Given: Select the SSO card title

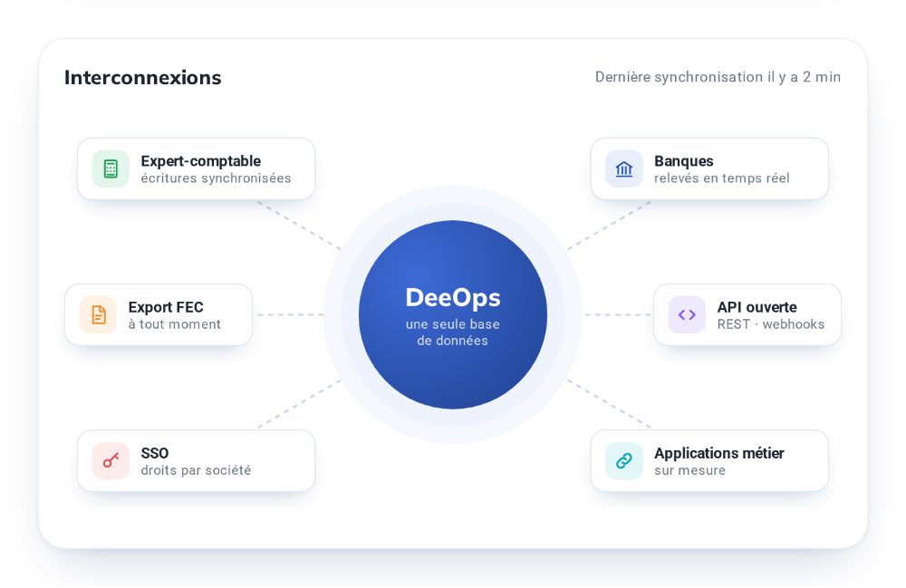Looking at the screenshot, I should pyautogui.click(x=155, y=453).
